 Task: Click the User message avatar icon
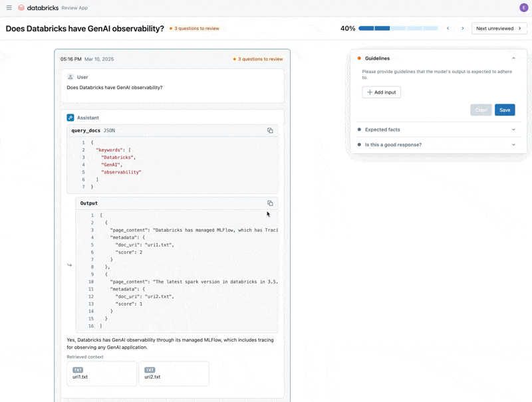click(x=70, y=77)
